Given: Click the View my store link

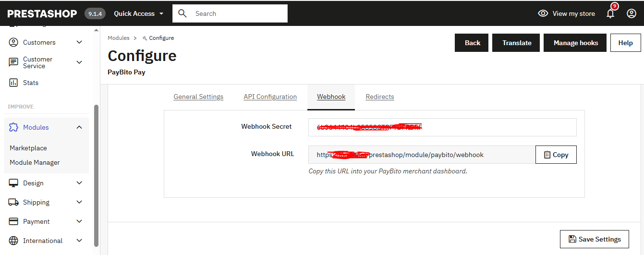Looking at the screenshot, I should coord(573,13).
